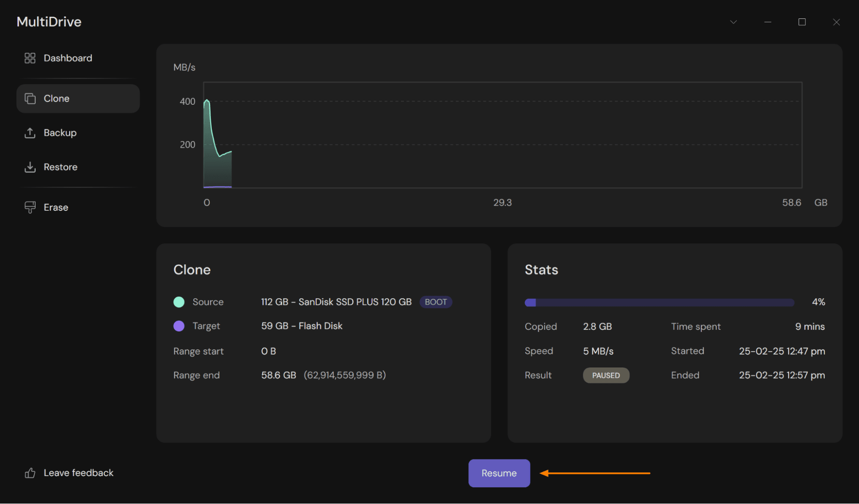Screen dimensions: 859x504
Task: Click the purple Target color dot
Action: (179, 326)
